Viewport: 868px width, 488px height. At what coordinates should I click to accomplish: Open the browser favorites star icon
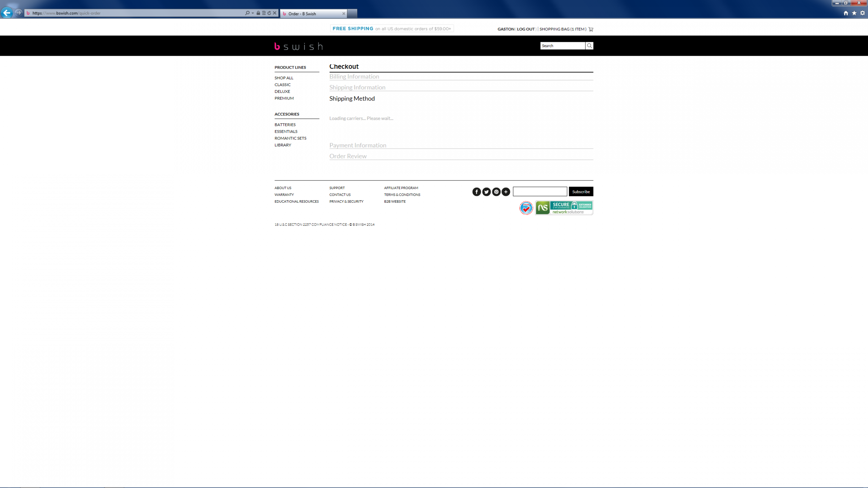(x=854, y=13)
